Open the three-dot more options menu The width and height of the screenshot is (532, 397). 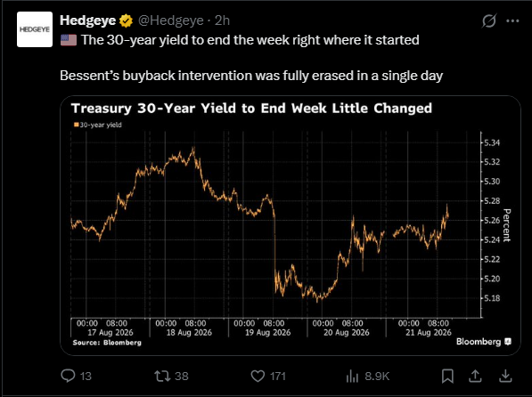point(512,21)
